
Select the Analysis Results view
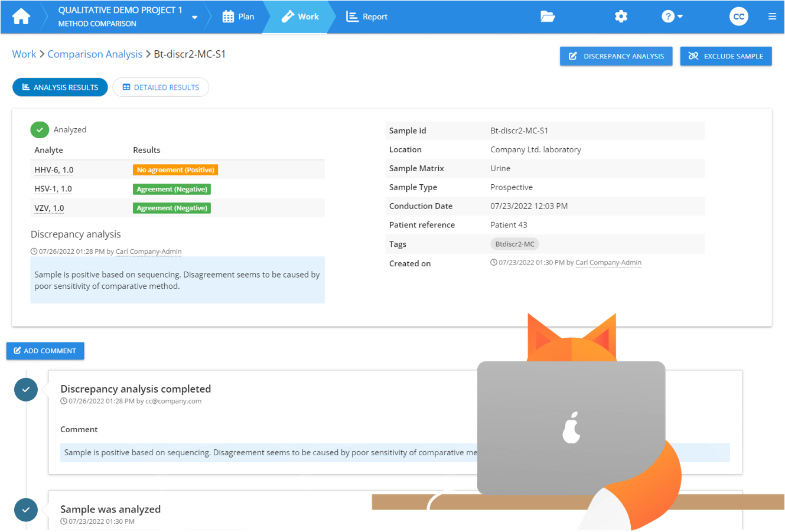(60, 87)
